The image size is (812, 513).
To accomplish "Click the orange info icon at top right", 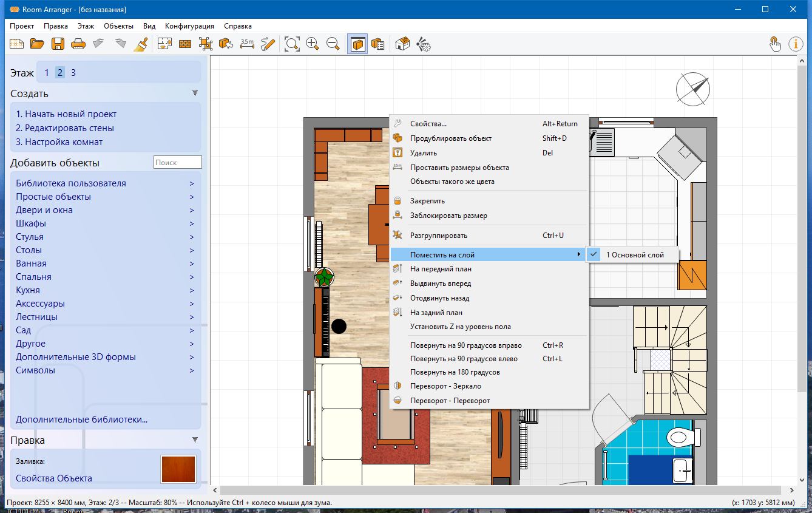I will pyautogui.click(x=796, y=44).
